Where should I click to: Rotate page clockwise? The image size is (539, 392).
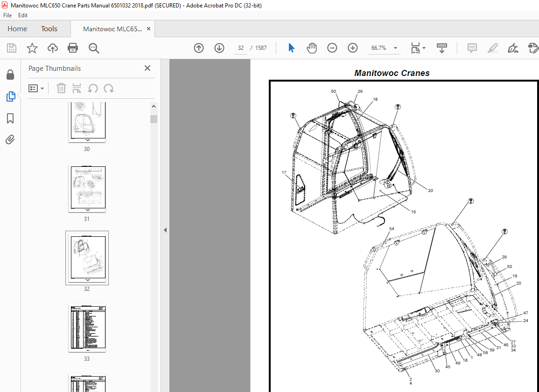109,88
